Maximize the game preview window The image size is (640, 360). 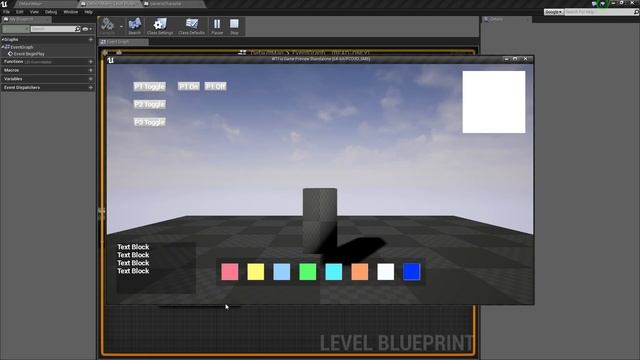515,59
